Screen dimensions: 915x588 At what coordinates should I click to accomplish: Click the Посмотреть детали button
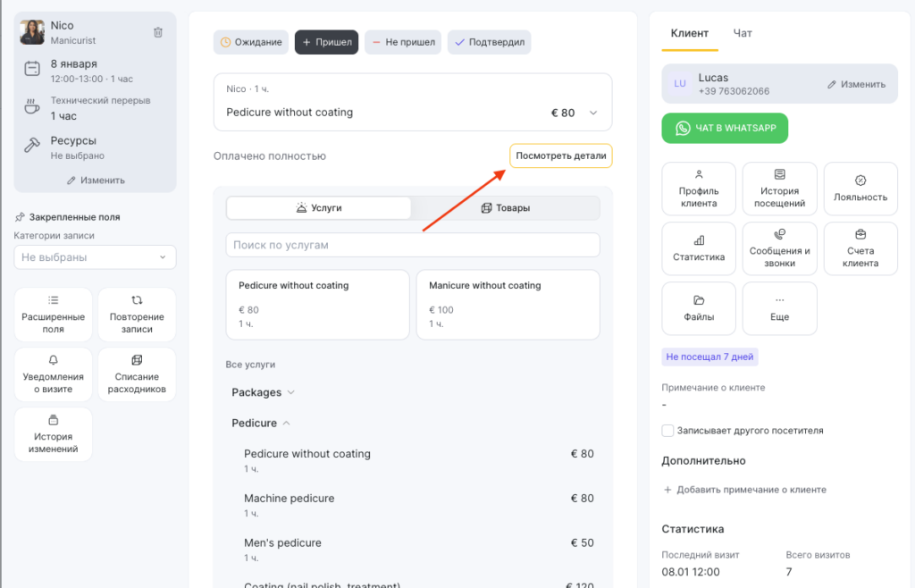(561, 155)
